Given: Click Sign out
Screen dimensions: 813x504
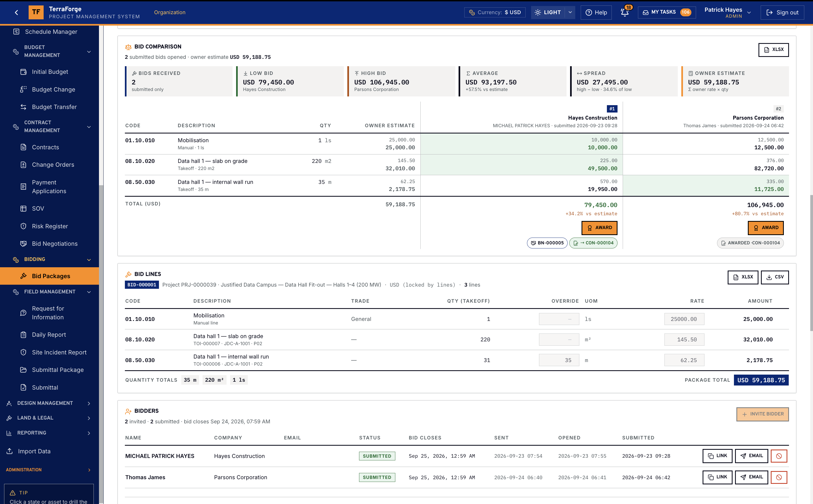Looking at the screenshot, I should click(x=782, y=12).
